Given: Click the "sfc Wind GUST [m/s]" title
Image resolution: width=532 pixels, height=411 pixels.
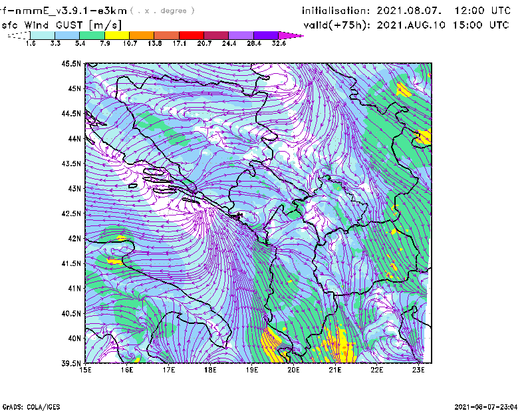Looking at the screenshot, I should [61, 25].
